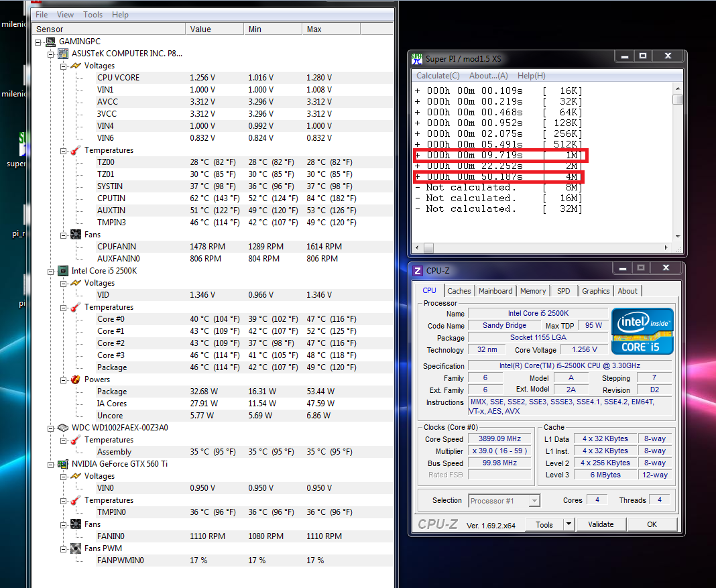Switch to the Mainboard tab in CPU-Z

[x=495, y=291]
